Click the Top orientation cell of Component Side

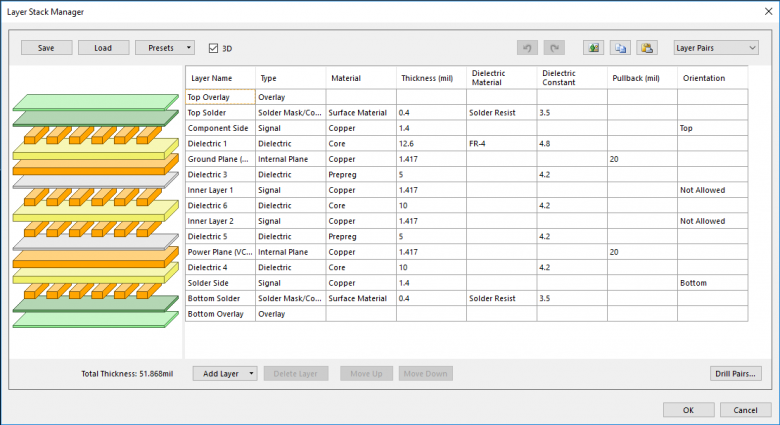pos(712,128)
